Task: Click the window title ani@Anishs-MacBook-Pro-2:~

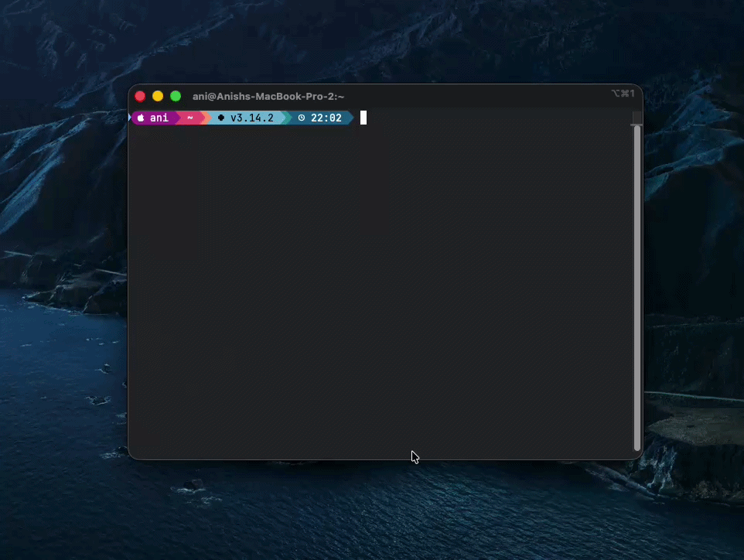Action: (x=268, y=97)
